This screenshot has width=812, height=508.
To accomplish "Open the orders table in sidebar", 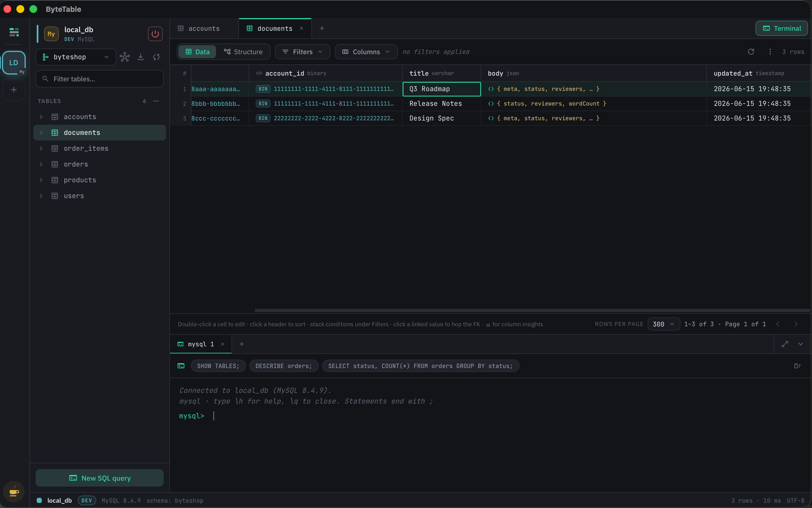I will click(x=99, y=164).
